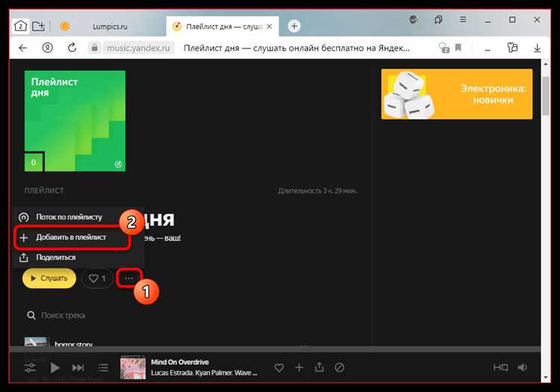Click the Длительность 3 ч. 29 мин. text
Viewport: 560px width, 392px height.
point(317,191)
